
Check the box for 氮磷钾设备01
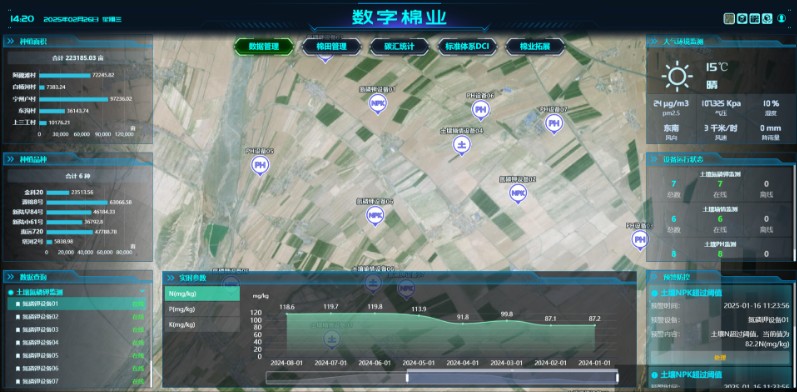click(18, 304)
